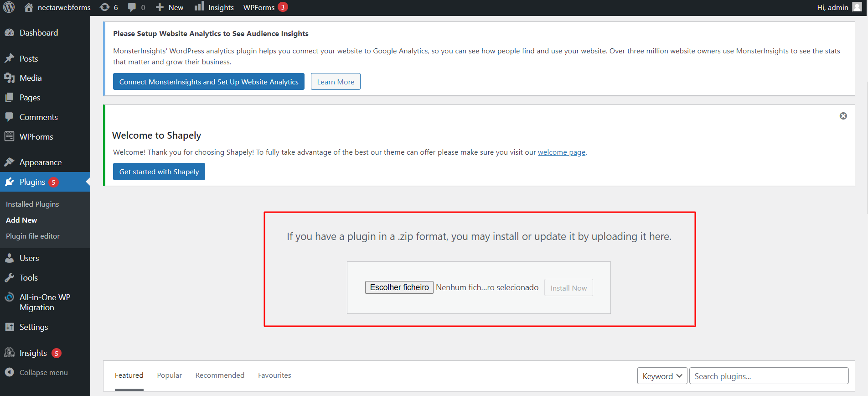Click the Appearance paintbrush icon
Screen dimensions: 868x396
point(9,162)
